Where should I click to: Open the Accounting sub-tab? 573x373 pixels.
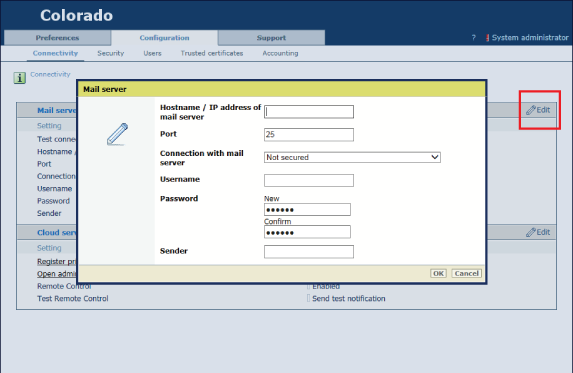(x=280, y=53)
